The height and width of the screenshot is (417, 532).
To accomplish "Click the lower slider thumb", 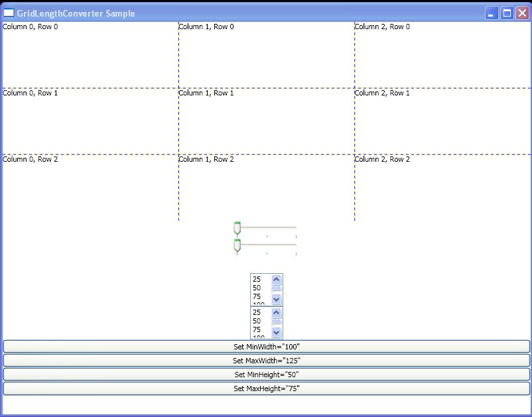I will [237, 245].
